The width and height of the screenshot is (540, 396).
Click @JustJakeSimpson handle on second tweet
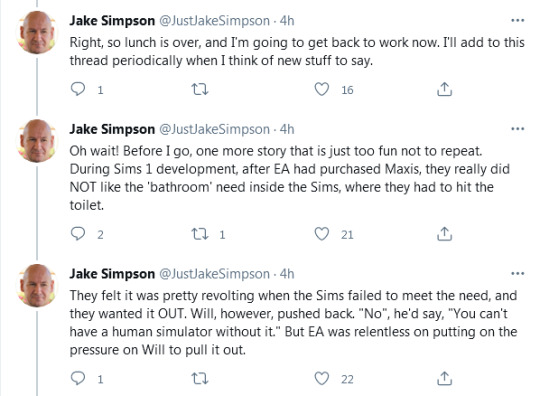(x=214, y=129)
